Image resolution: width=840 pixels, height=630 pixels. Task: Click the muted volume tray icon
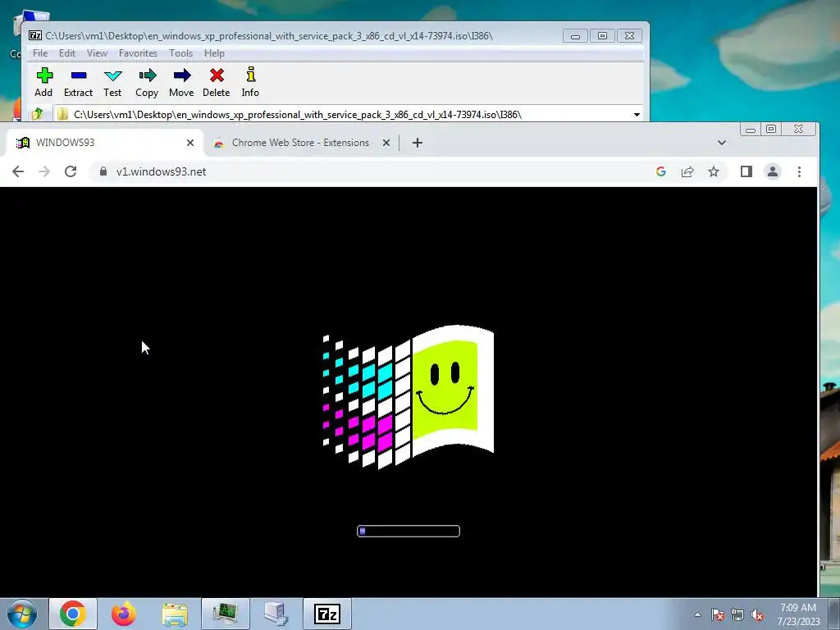tap(757, 614)
